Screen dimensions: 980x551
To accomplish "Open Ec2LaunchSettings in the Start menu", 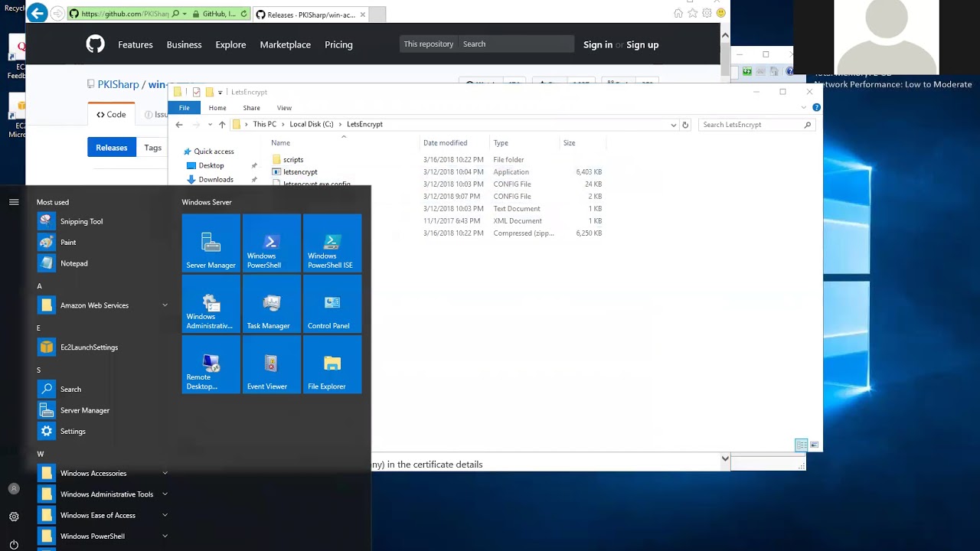I will (103, 347).
